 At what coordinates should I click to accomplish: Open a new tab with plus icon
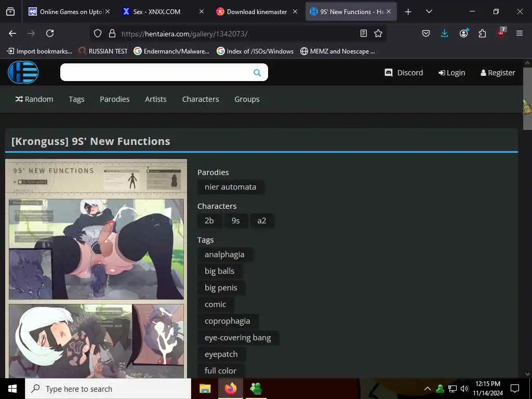(408, 12)
